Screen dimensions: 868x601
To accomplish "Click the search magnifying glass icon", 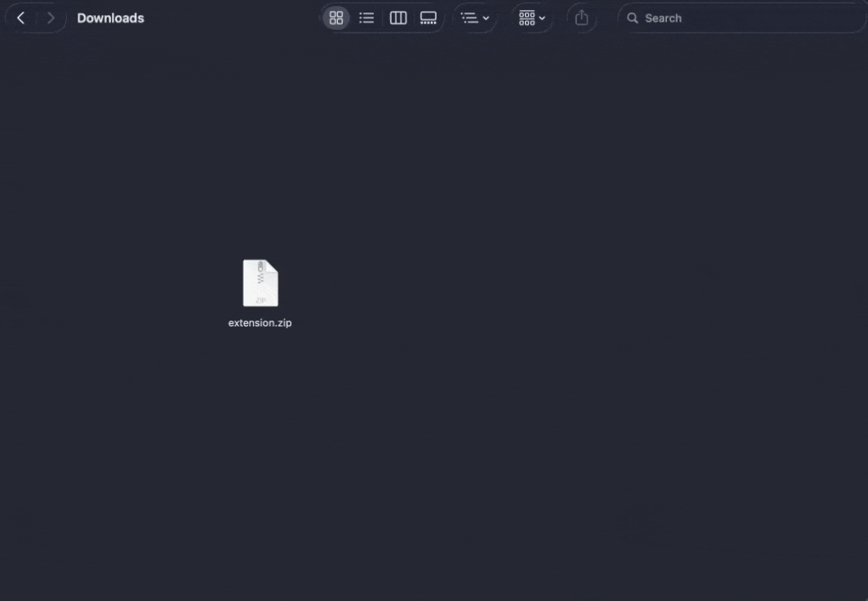I will point(633,18).
